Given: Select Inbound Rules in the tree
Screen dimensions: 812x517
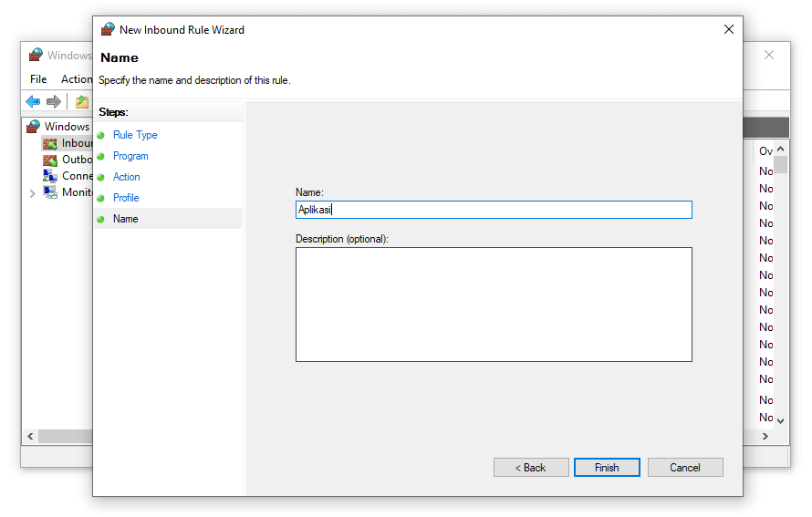Looking at the screenshot, I should click(77, 143).
